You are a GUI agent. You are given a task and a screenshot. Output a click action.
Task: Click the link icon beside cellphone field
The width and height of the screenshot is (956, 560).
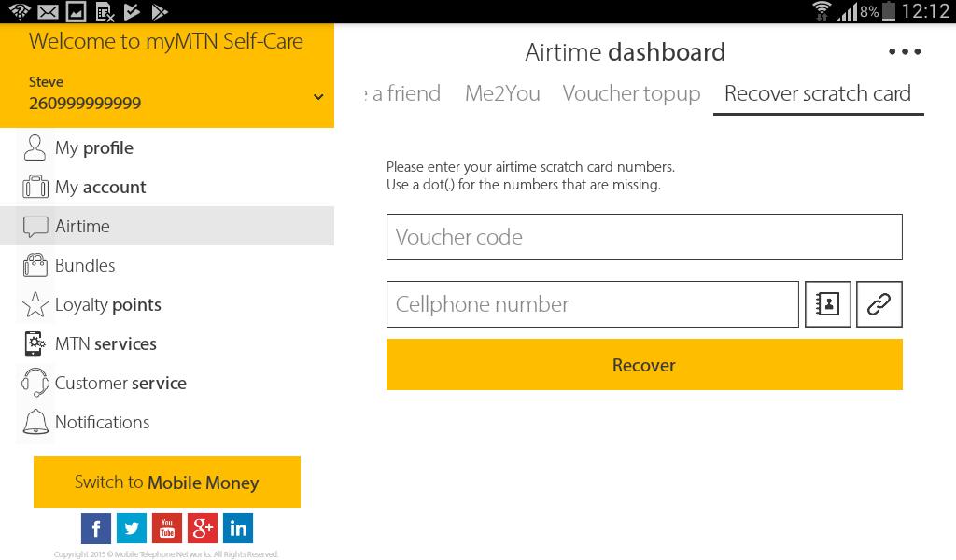click(x=879, y=304)
